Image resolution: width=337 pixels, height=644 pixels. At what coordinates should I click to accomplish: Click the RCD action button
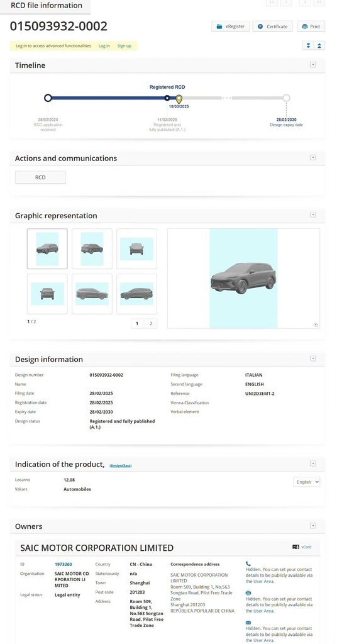click(x=40, y=177)
